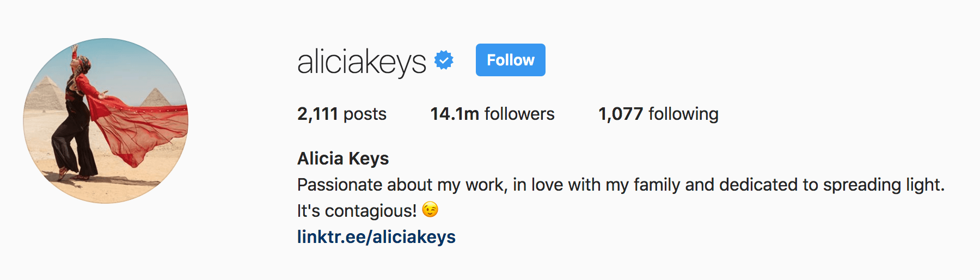Click the winking face emoji in bio
980x280 pixels.
430,210
